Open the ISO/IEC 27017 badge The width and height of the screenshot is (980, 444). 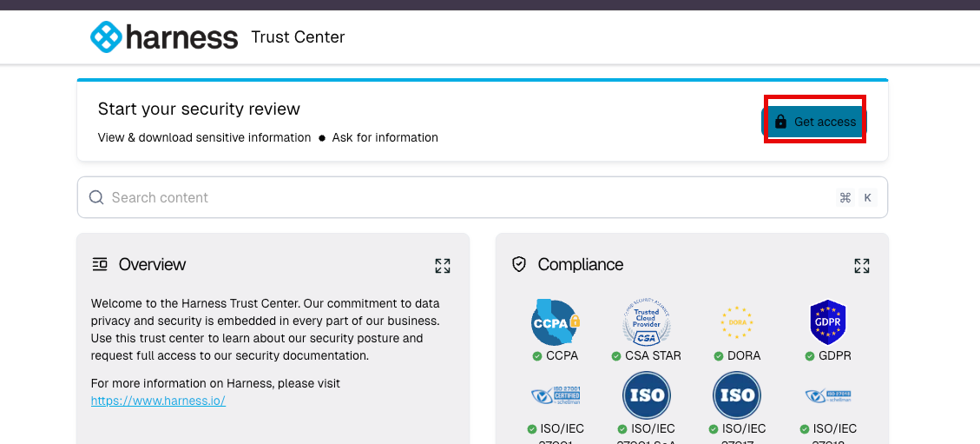coord(737,395)
